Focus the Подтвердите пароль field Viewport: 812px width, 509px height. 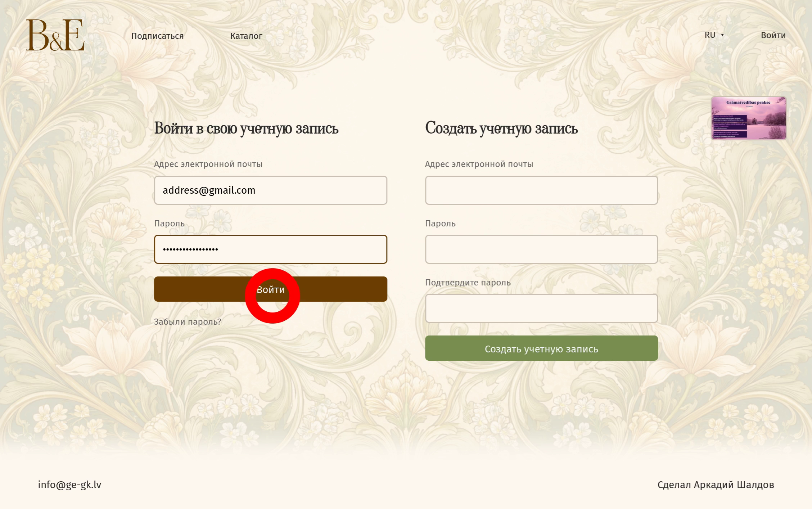point(541,308)
